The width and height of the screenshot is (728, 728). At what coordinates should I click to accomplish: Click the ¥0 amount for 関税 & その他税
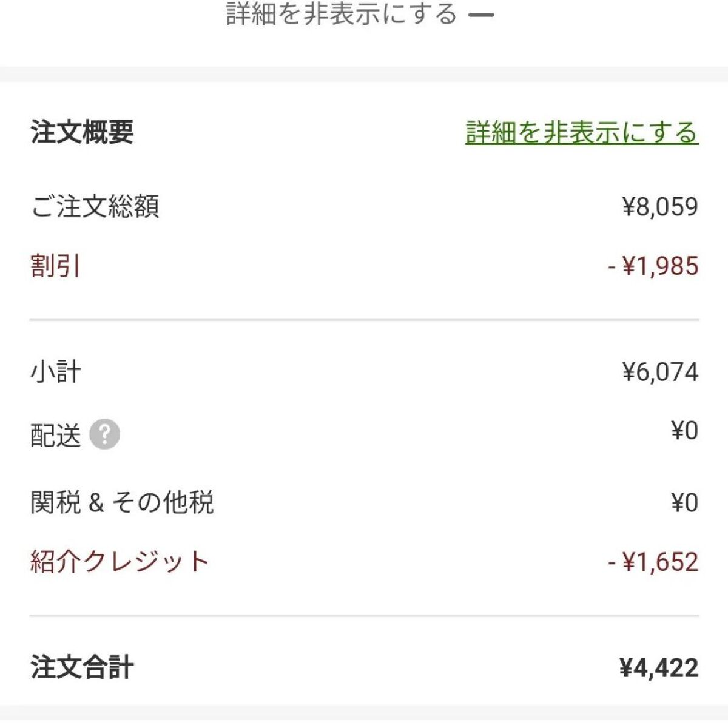pyautogui.click(x=684, y=502)
